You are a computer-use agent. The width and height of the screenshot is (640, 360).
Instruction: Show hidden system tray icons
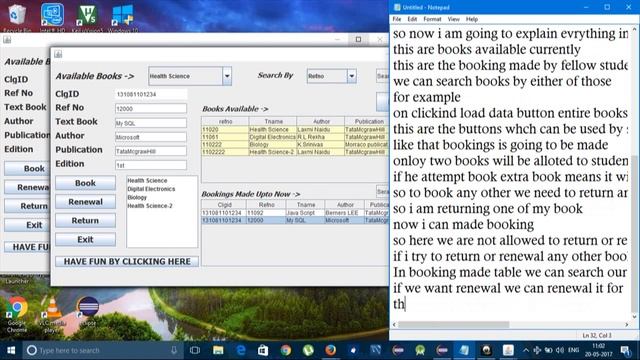(526, 350)
